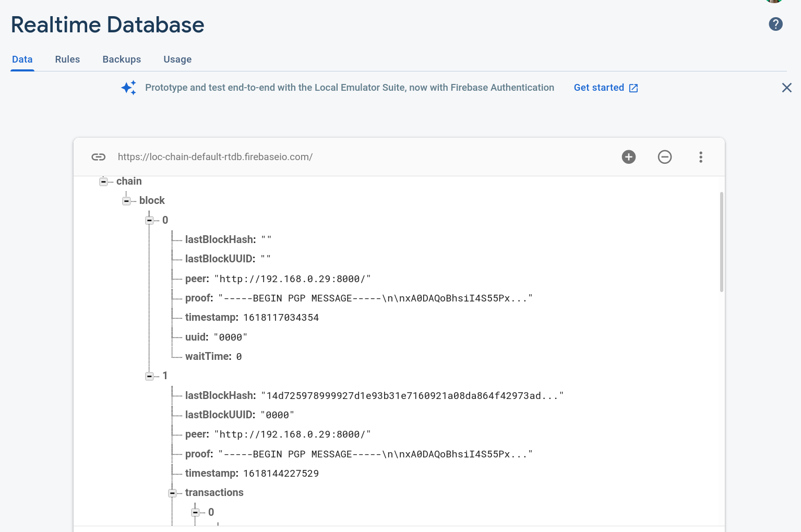Click the sparkle icon in the banner
This screenshot has width=801, height=532.
(129, 88)
